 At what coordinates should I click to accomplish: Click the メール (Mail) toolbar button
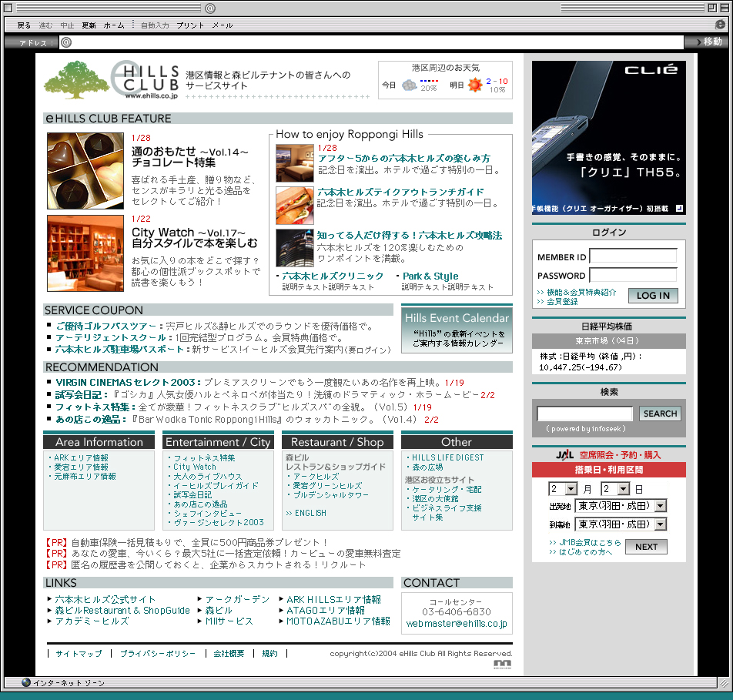(x=223, y=25)
